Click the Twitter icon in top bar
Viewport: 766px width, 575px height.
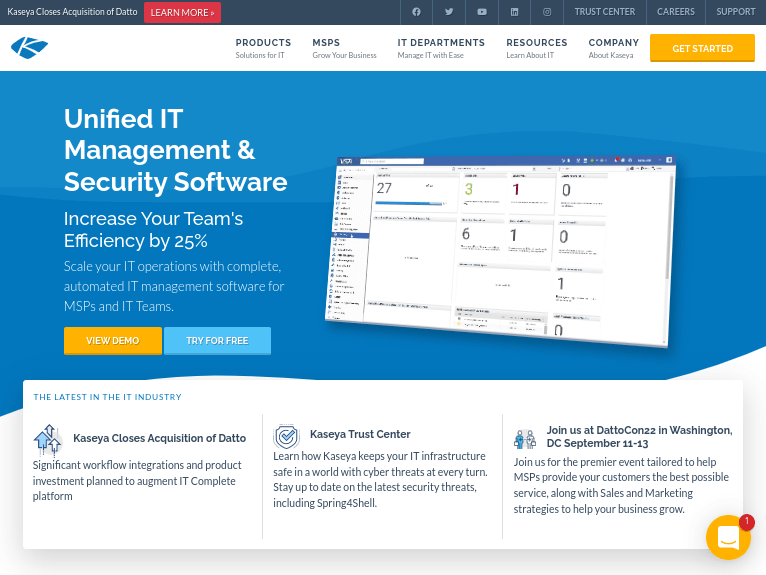click(x=449, y=12)
